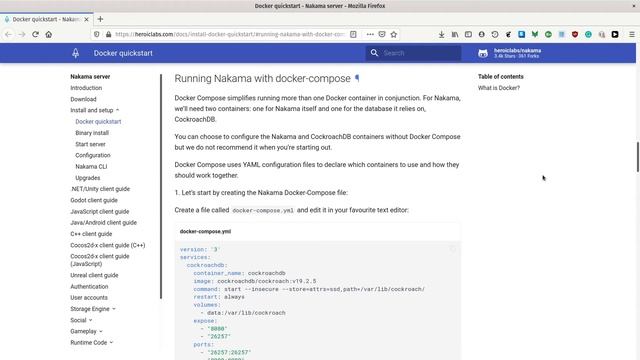Open the Start server page
The width and height of the screenshot is (640, 360).
click(90, 144)
